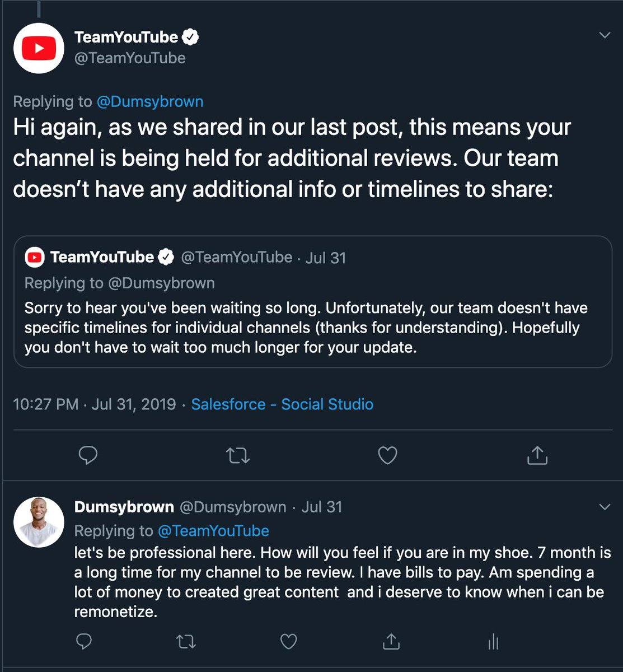Click the Salesforce - Social Studio link
The height and width of the screenshot is (672, 623).
pos(282,404)
